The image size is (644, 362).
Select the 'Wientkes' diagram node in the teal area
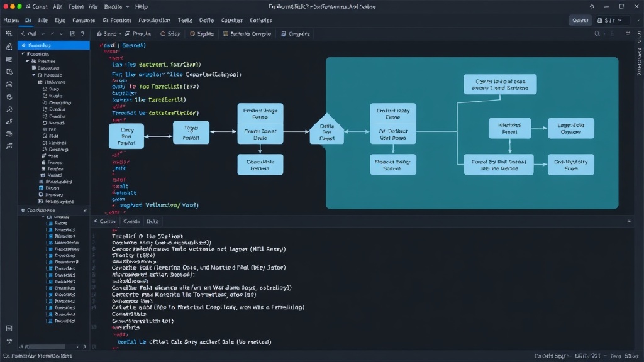[509, 128]
